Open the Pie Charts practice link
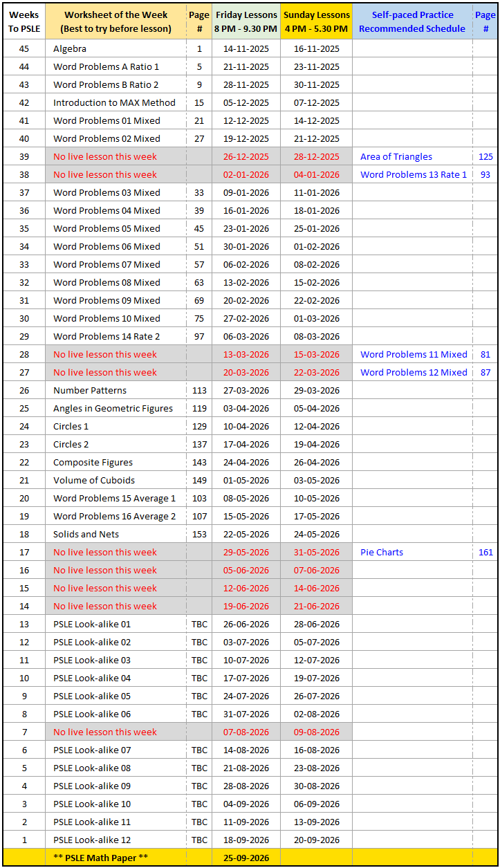500x868 pixels. point(382,553)
